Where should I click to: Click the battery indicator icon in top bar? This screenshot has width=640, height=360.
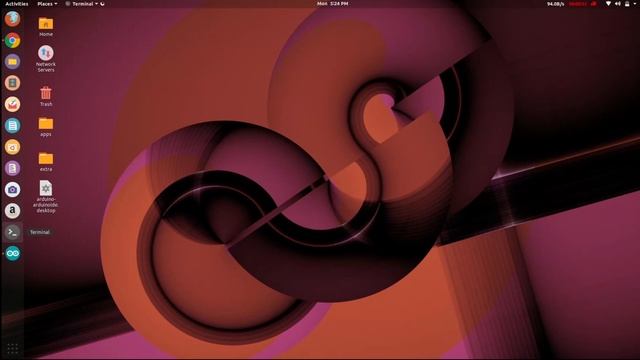(627, 4)
